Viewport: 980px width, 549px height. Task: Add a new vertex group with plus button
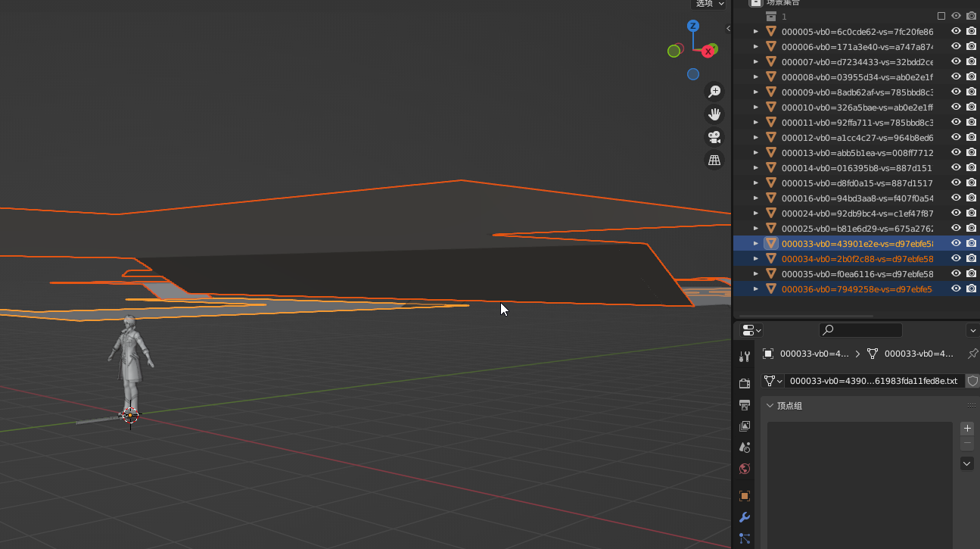pyautogui.click(x=967, y=429)
